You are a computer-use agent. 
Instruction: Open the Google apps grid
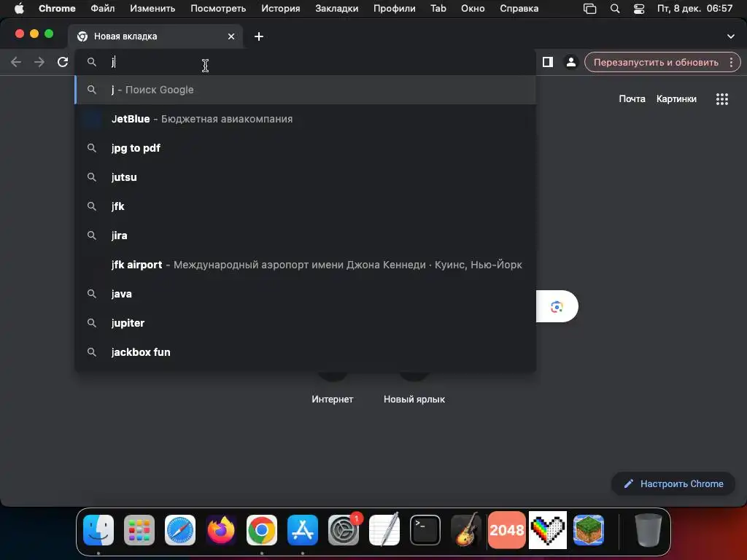(x=721, y=99)
